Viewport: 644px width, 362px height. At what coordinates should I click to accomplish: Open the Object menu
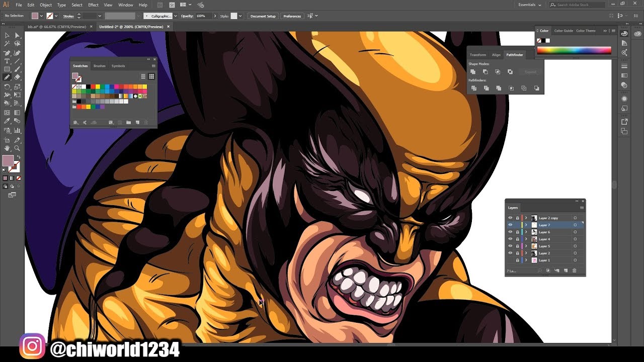[x=46, y=5]
